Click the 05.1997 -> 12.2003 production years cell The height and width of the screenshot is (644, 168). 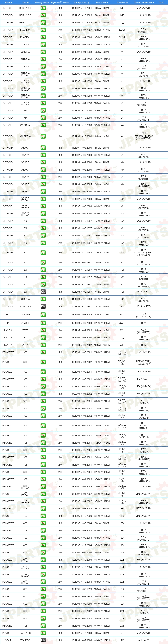pos(82,633)
